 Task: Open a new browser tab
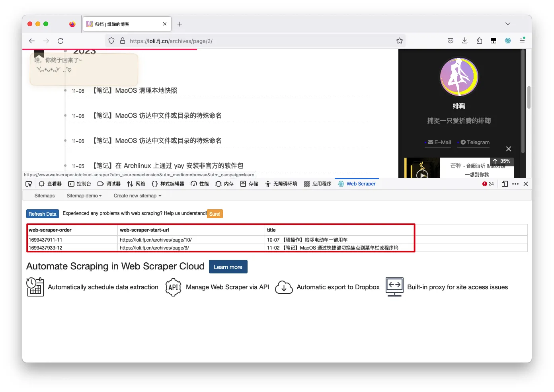180,24
